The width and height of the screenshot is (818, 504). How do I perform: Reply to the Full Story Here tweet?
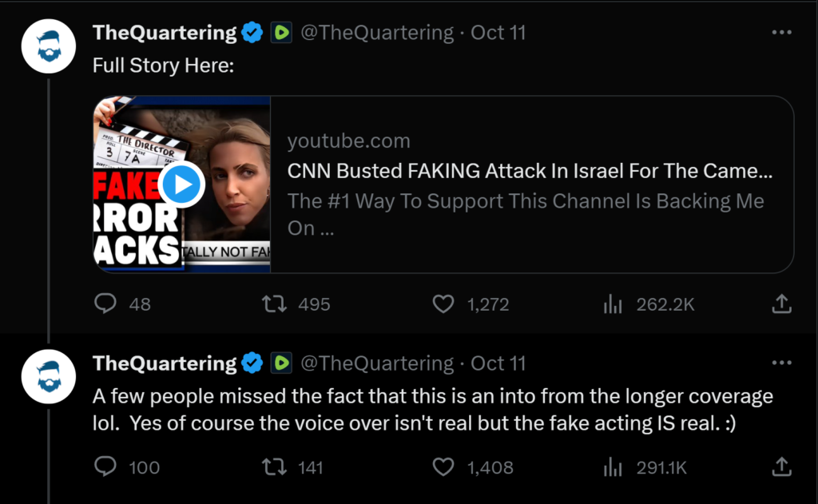tap(106, 304)
